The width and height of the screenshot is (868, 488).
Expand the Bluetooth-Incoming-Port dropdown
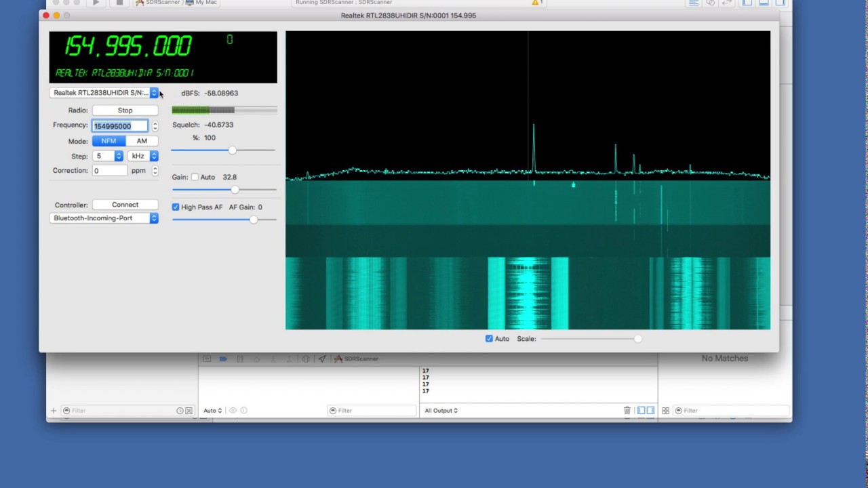pos(104,218)
